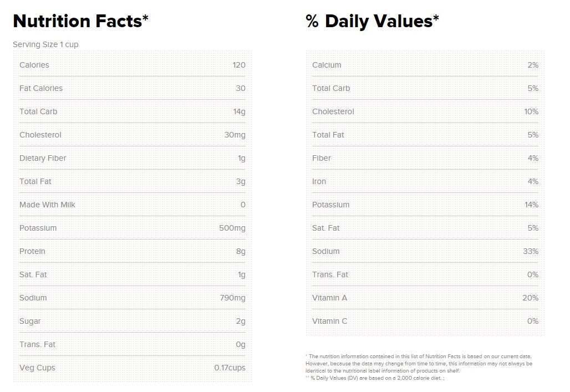Click the 0.17cups value
This screenshot has height=392, width=570.
click(x=230, y=368)
